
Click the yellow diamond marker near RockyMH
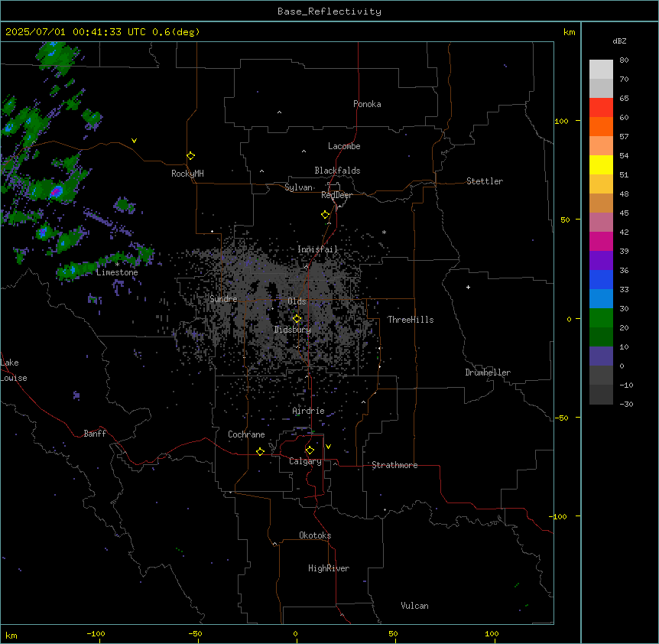(191, 155)
